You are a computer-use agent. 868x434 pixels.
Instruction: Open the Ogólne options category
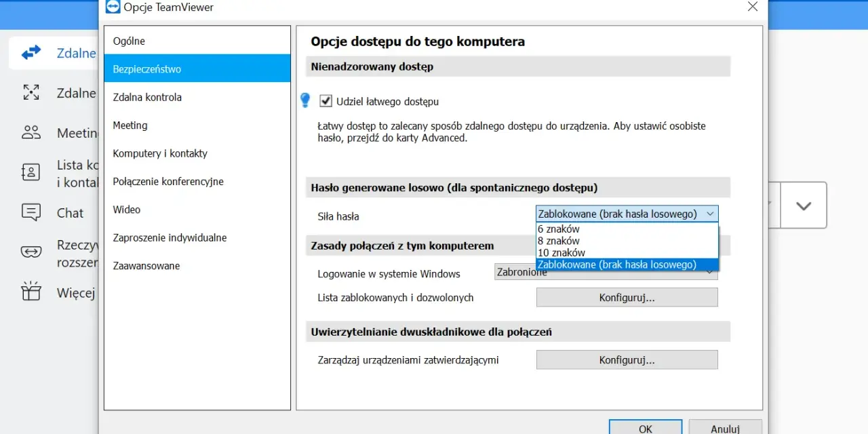click(x=197, y=41)
